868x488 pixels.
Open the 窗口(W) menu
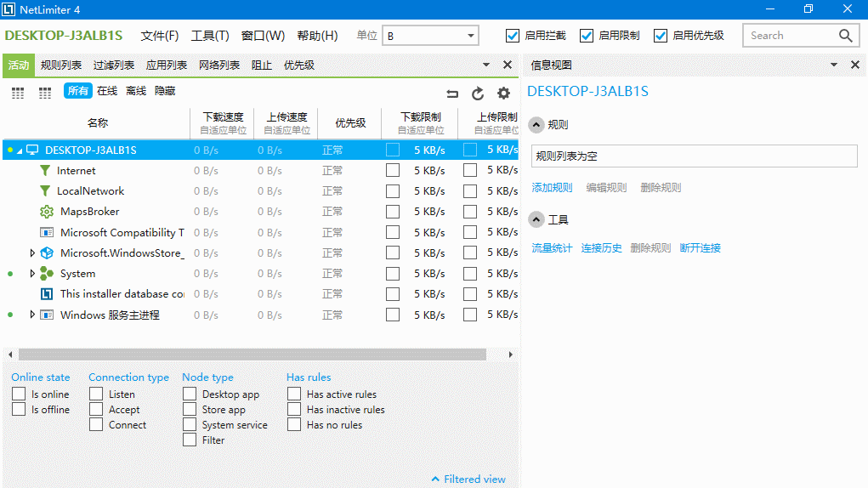point(263,36)
